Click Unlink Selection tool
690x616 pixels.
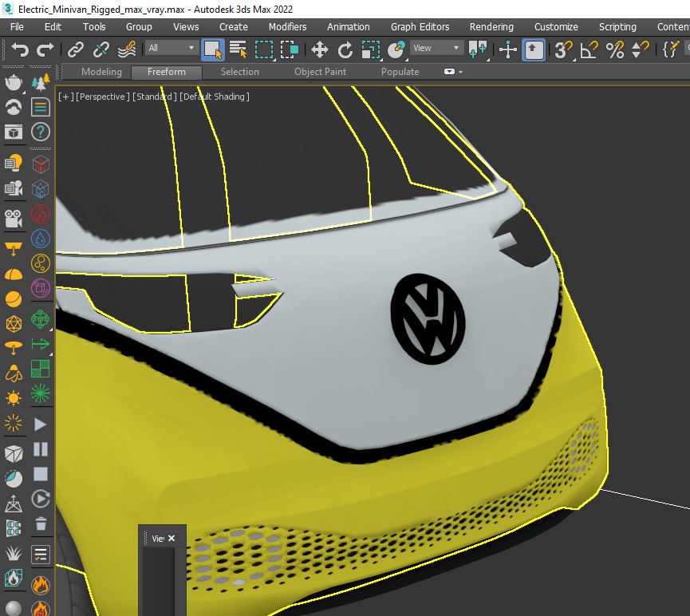pyautogui.click(x=101, y=49)
